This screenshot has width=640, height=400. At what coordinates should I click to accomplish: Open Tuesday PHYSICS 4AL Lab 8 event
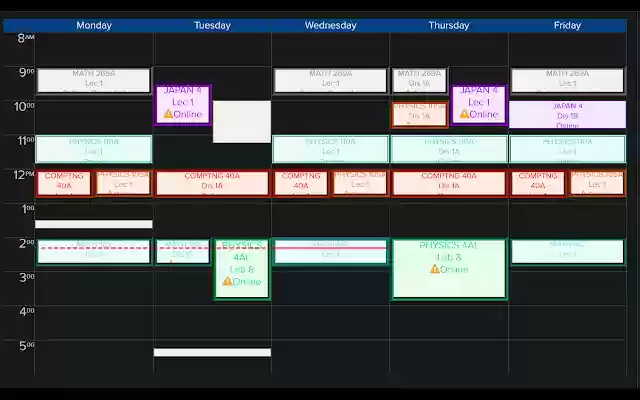[242, 269]
